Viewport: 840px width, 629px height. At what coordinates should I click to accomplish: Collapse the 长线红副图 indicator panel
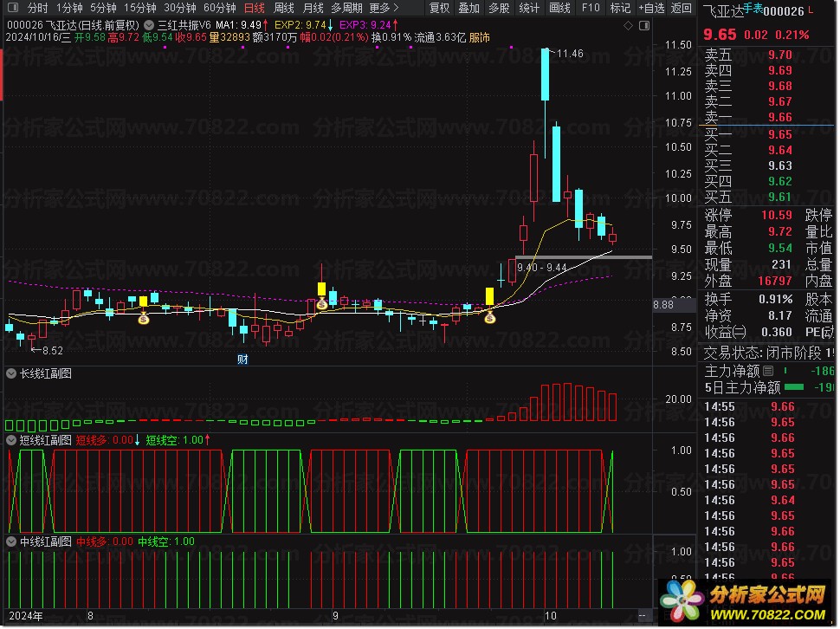[x=10, y=373]
